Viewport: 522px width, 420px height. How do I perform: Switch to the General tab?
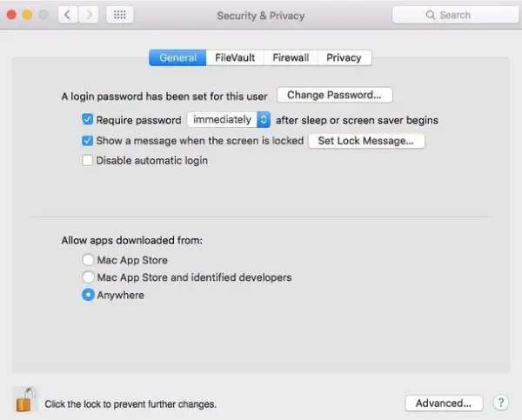click(177, 57)
